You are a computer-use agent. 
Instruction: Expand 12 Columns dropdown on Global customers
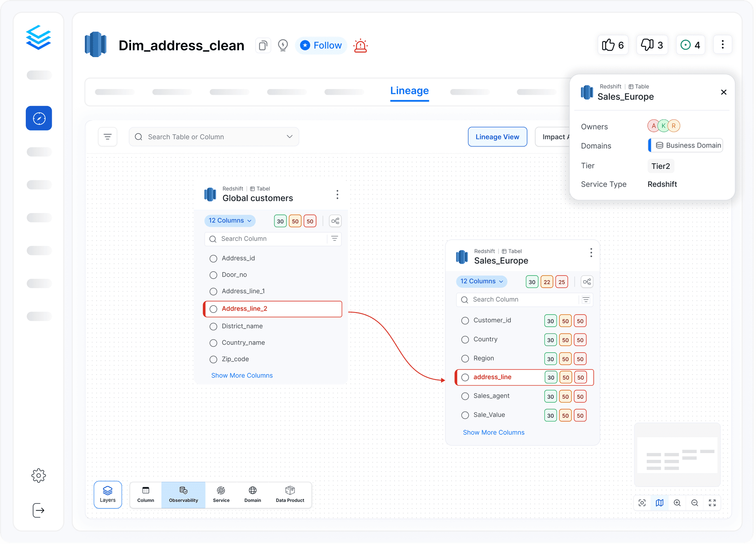pos(230,220)
